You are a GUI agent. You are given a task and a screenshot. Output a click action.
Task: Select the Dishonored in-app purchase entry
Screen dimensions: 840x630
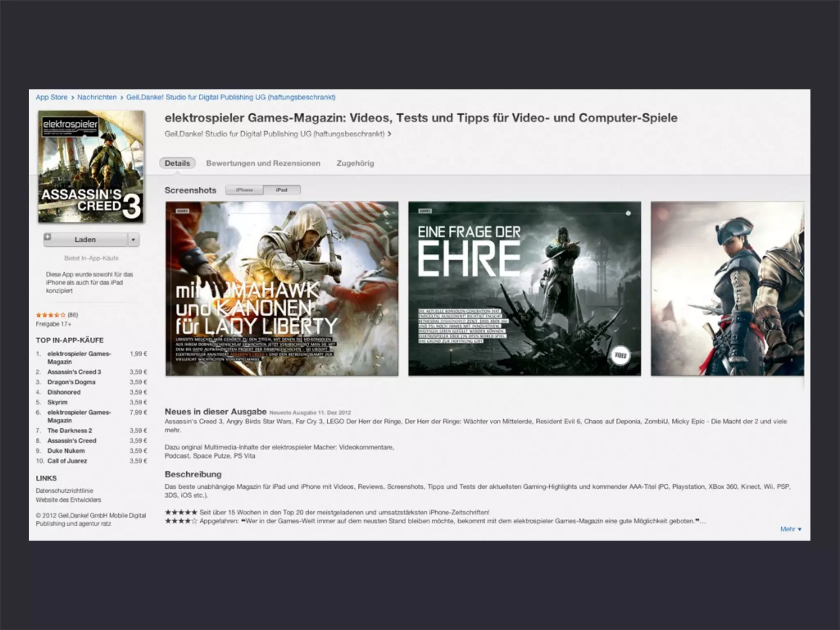pyautogui.click(x=64, y=392)
